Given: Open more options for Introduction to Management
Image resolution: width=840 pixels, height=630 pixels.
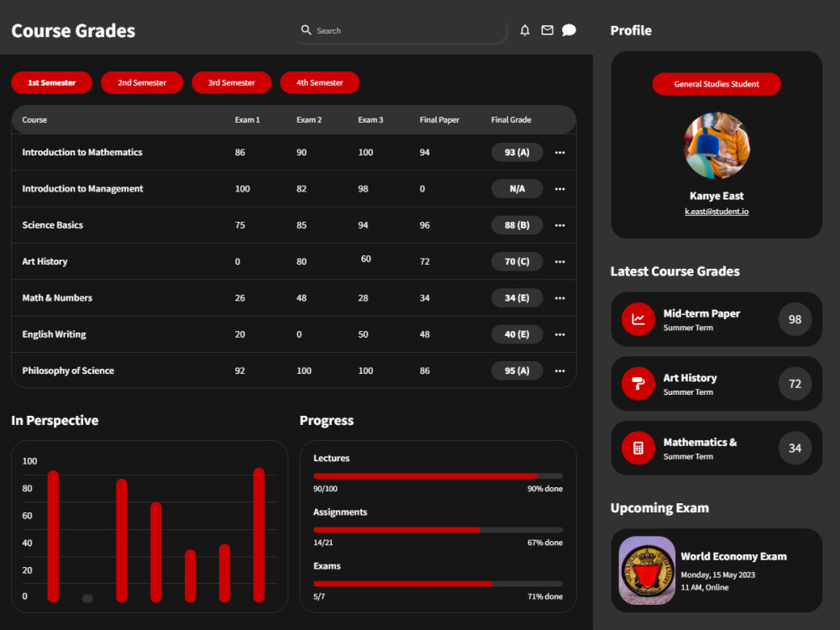Looking at the screenshot, I should coord(559,189).
